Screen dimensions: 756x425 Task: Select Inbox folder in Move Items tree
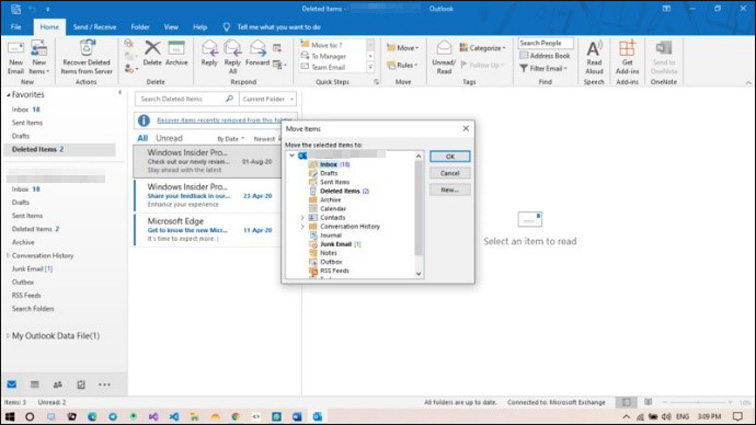coord(329,165)
